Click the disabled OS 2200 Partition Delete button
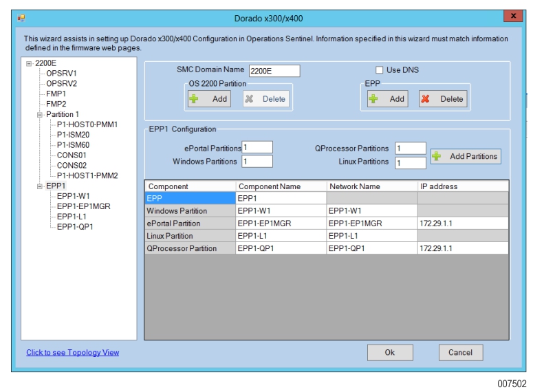533x392 pixels. coord(266,99)
